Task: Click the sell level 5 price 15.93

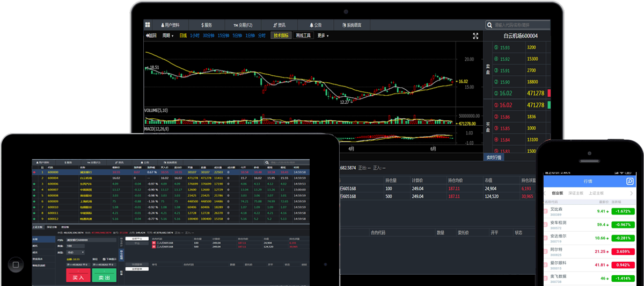Action: pyautogui.click(x=504, y=47)
